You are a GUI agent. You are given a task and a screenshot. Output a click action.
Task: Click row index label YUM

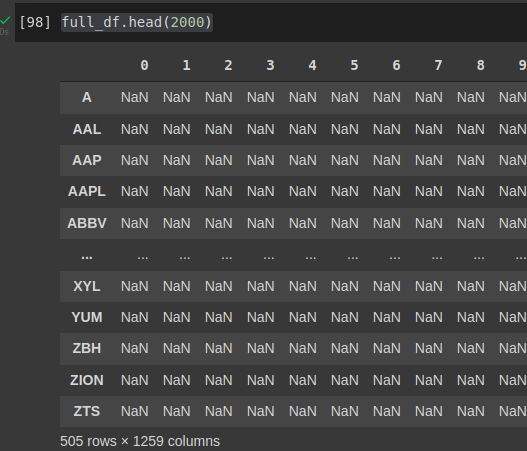[87, 318]
